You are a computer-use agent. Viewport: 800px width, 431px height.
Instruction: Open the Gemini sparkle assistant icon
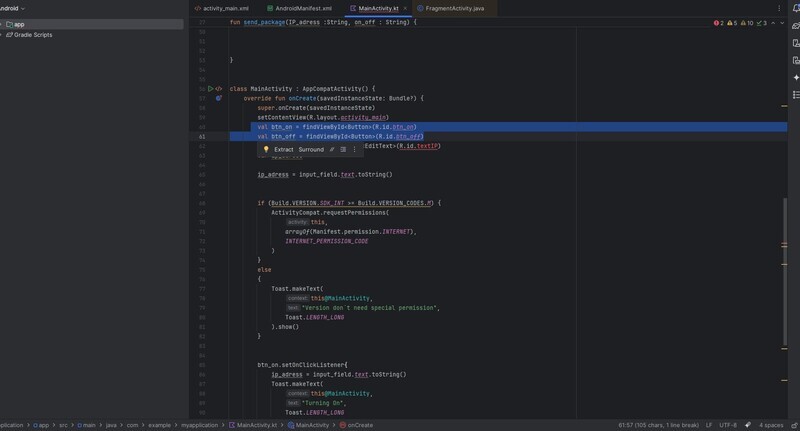coord(796,78)
